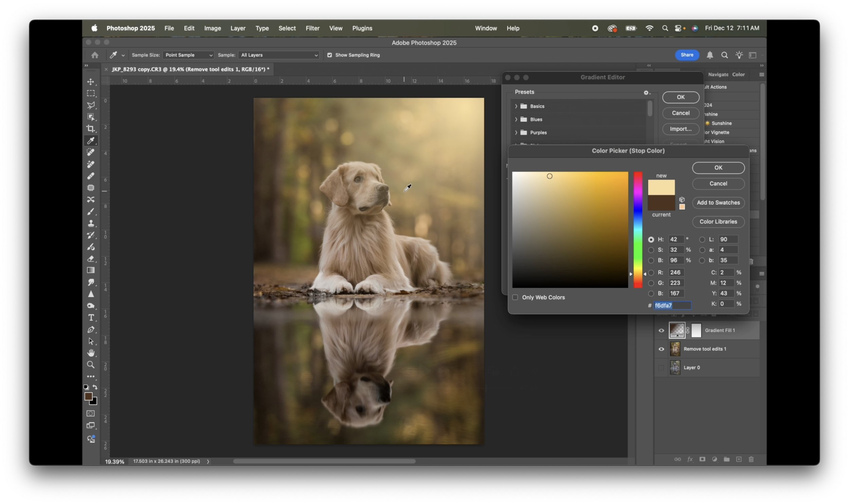Image resolution: width=849 pixels, height=504 pixels.
Task: Select the Move tool
Action: [x=91, y=82]
